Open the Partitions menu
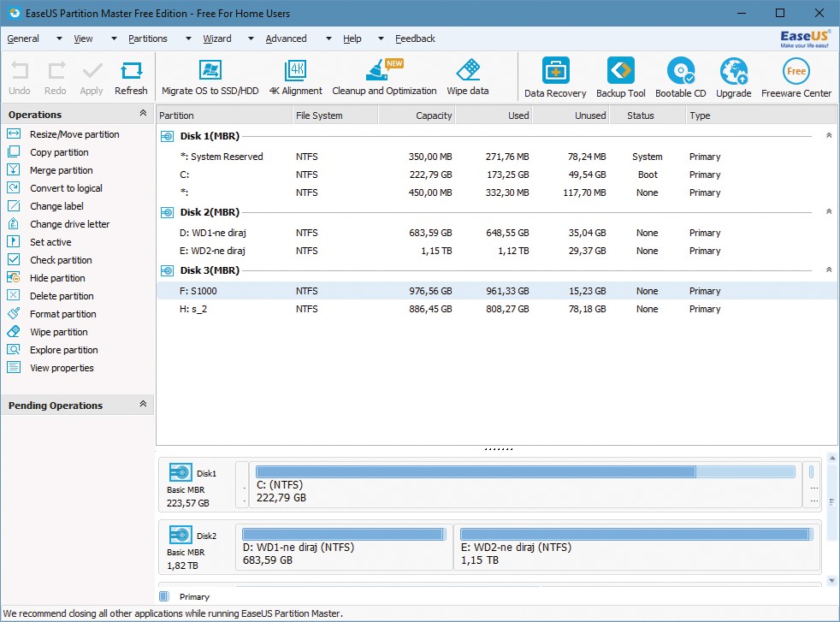Screen dimensions: 840x622 (x=148, y=39)
